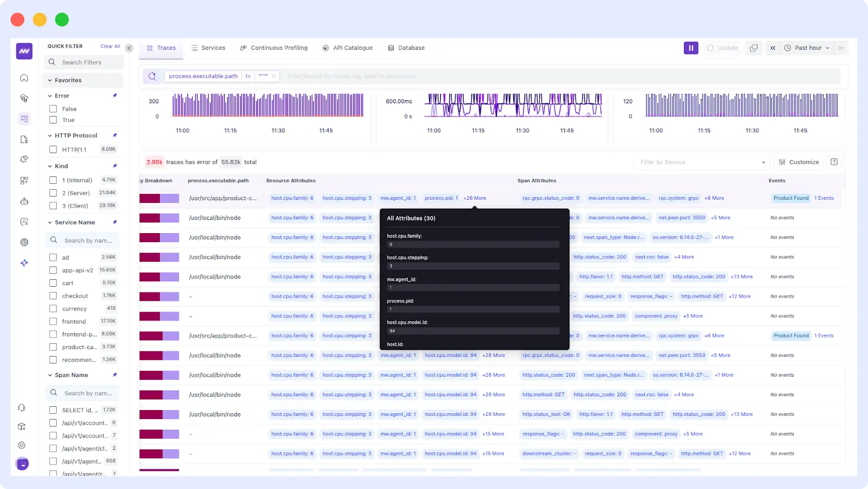Open the Past hour time range dropdown

click(807, 48)
